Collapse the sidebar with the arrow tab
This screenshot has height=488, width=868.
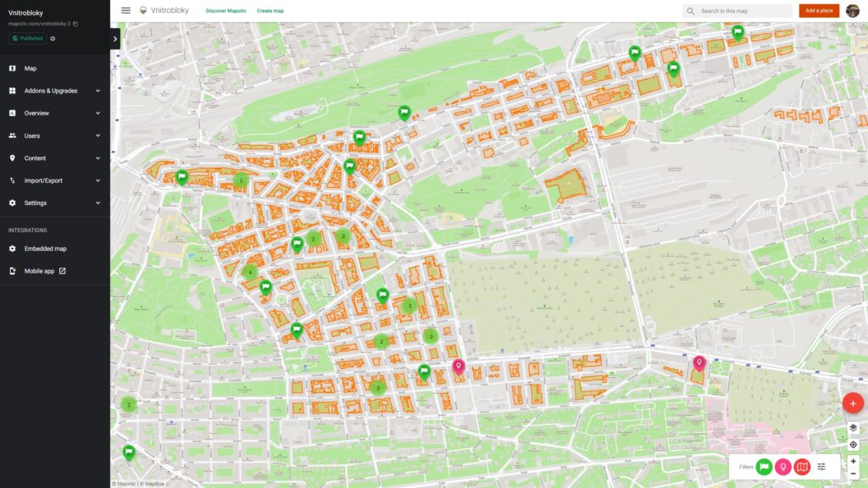tap(115, 39)
